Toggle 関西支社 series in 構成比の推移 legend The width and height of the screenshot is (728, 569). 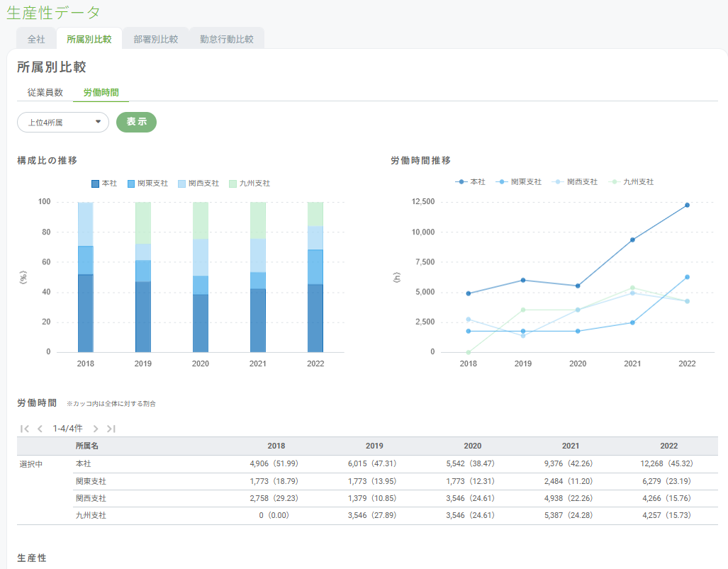(x=198, y=184)
